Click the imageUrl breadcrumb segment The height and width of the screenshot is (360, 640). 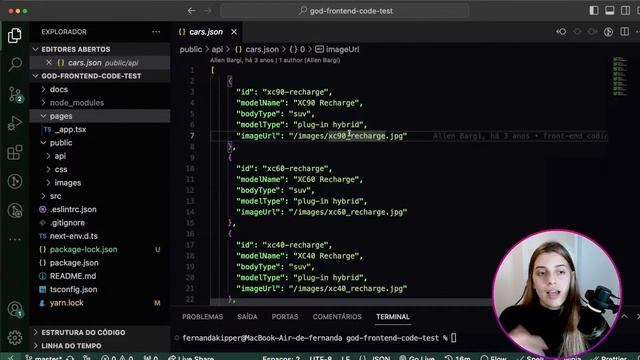[x=338, y=49]
